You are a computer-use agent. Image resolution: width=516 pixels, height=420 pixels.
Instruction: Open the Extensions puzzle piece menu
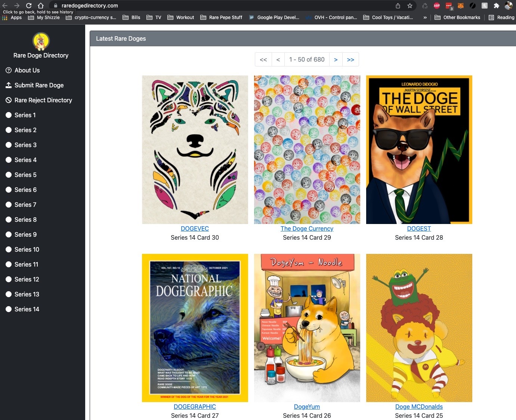[497, 6]
